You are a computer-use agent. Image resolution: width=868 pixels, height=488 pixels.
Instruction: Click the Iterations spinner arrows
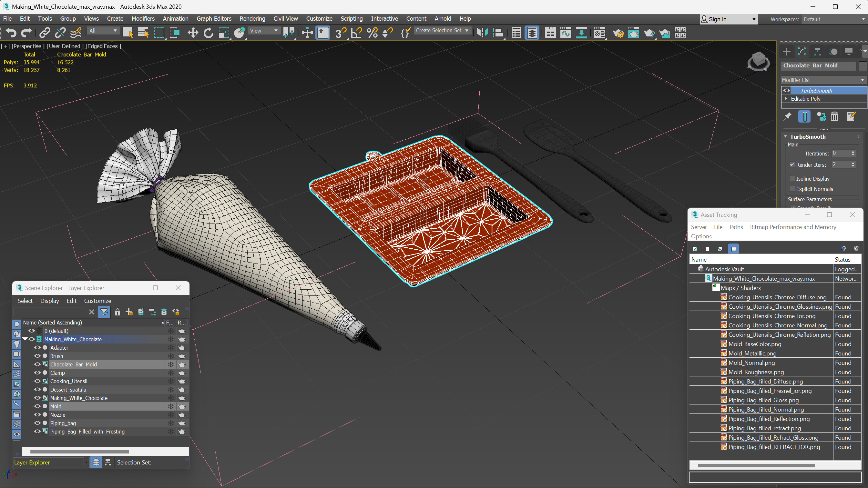pos(853,153)
